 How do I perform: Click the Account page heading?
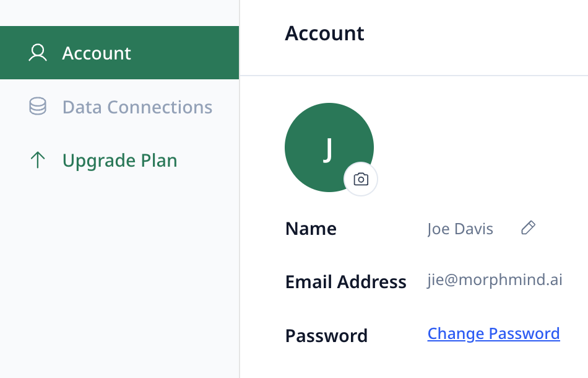(324, 33)
